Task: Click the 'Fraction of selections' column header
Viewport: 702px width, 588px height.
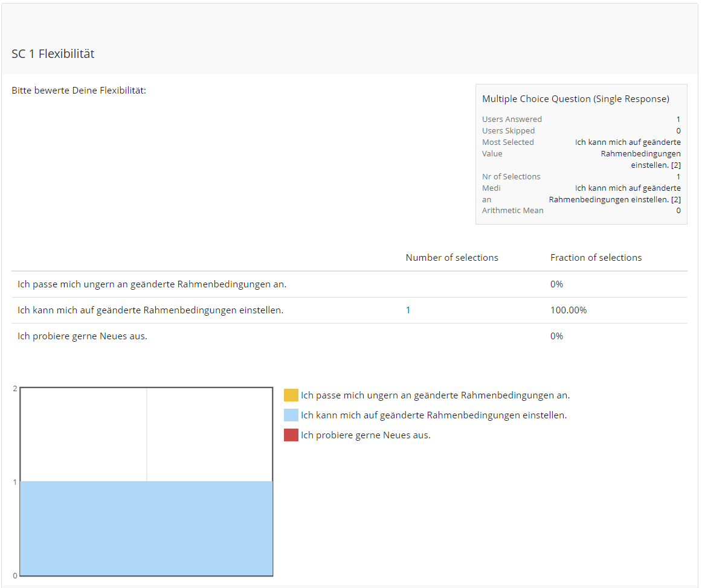Action: 596,258
